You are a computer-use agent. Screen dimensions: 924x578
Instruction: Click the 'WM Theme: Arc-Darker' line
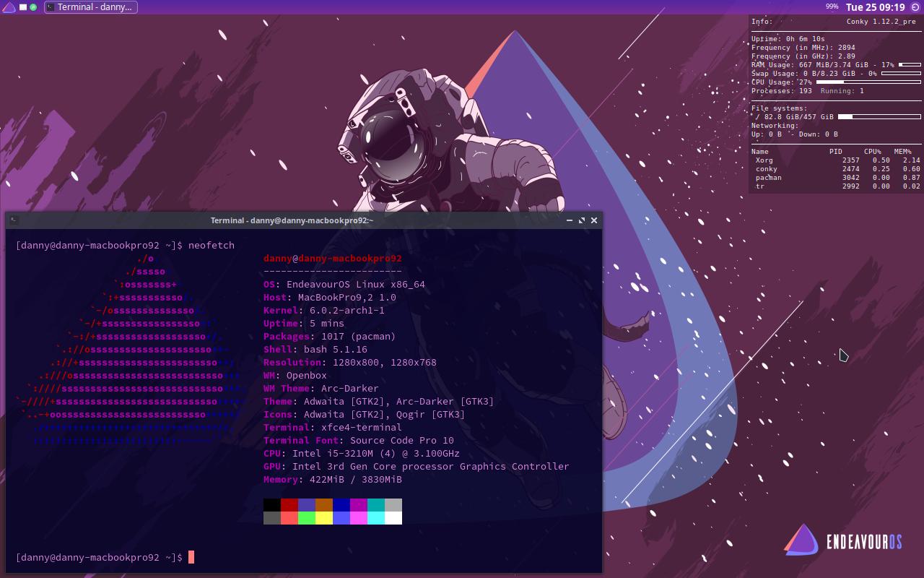coord(321,388)
